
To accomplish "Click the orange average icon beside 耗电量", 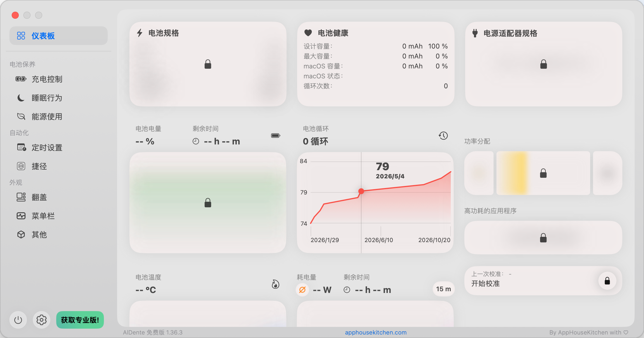I will point(302,290).
